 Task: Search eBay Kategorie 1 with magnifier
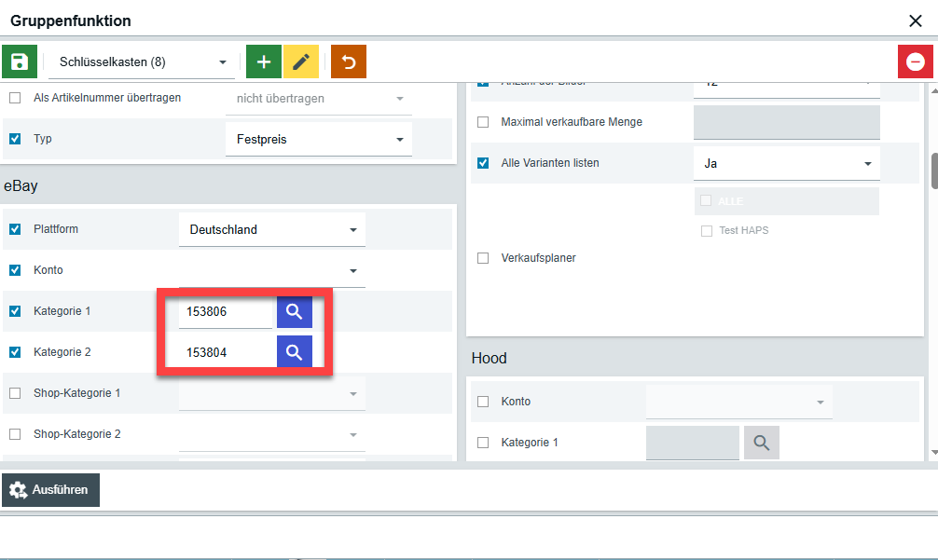click(295, 312)
